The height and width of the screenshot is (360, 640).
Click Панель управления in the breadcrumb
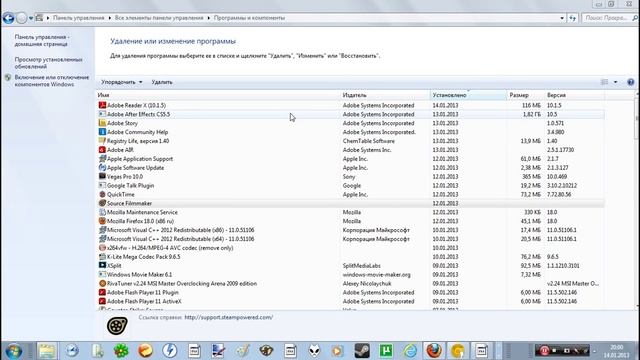pos(79,18)
